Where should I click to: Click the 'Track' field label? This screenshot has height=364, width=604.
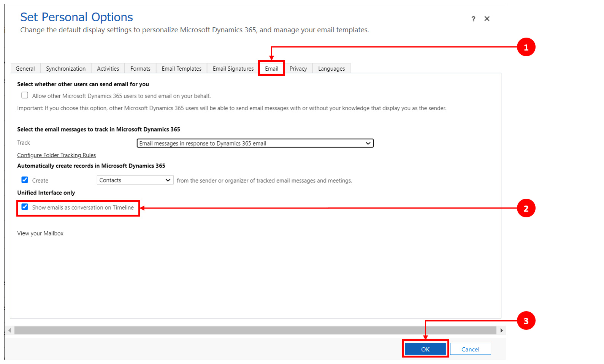point(24,142)
